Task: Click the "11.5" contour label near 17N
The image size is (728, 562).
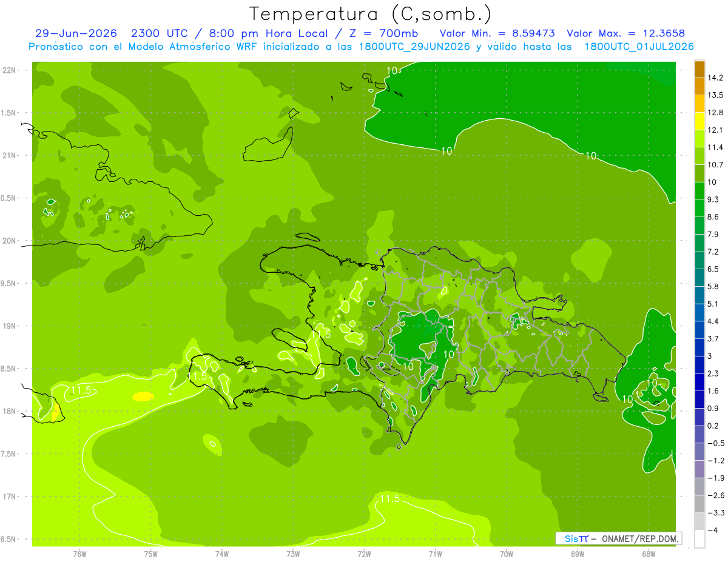Action: [389, 499]
